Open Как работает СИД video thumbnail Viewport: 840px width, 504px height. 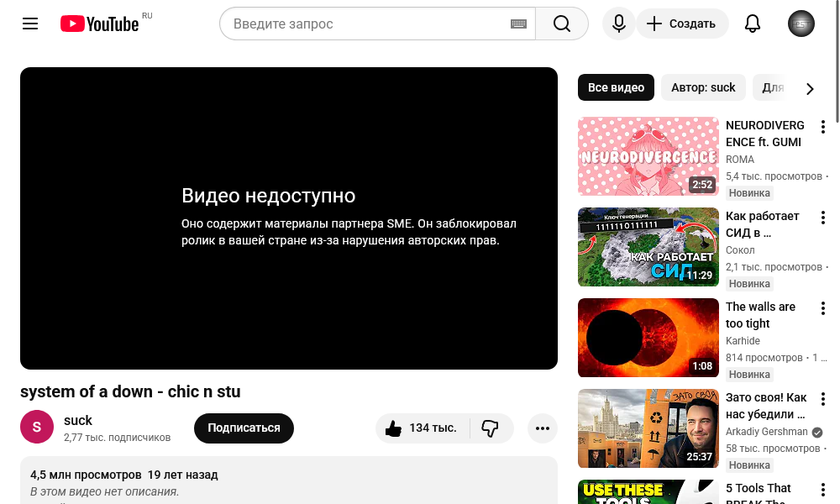tap(648, 247)
